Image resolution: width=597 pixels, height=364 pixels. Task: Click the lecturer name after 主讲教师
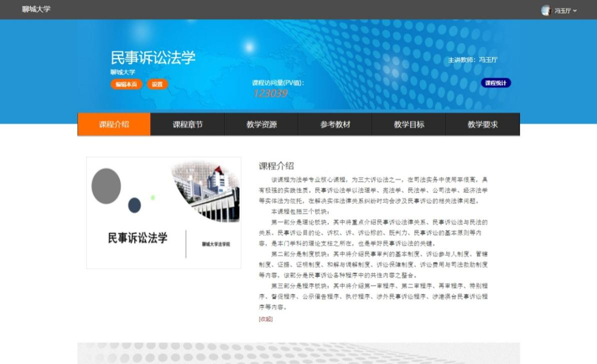[488, 60]
